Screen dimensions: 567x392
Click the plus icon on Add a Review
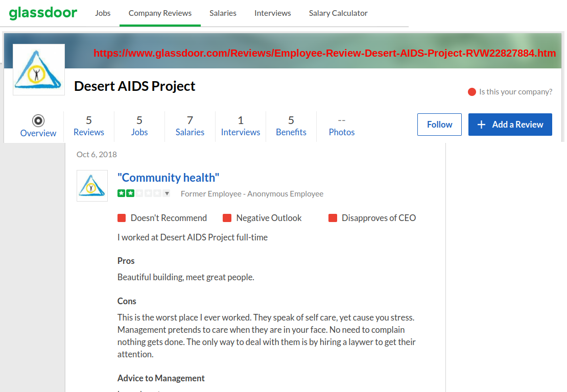[x=481, y=125]
